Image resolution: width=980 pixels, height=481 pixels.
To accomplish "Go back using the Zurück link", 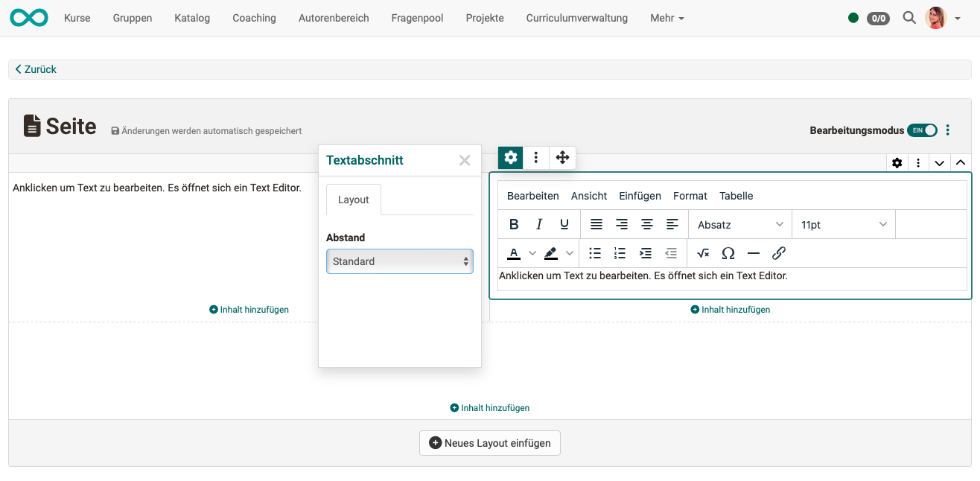I will coord(36,69).
